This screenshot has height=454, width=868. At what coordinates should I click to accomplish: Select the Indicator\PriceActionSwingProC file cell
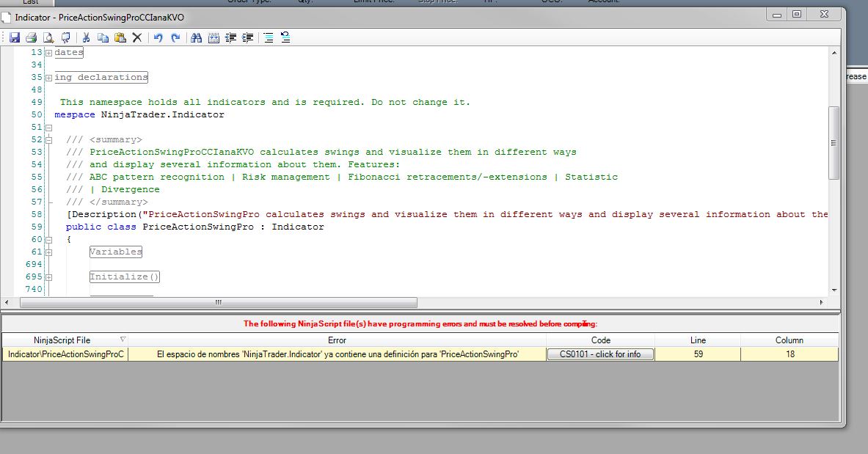coord(65,354)
